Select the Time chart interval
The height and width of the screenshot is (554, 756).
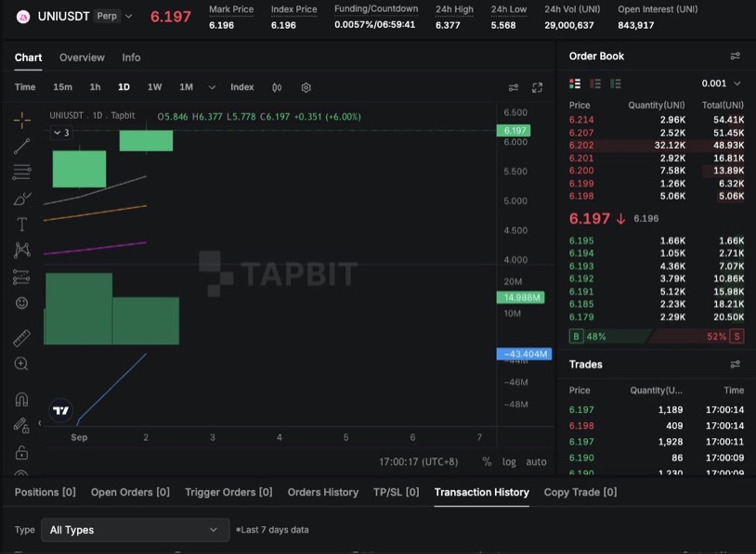(25, 87)
